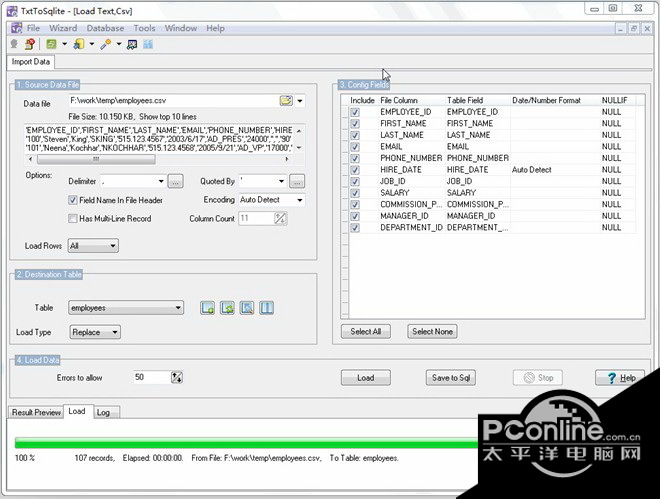The image size is (660, 499).
Task: Click the Load button
Action: pos(366,378)
